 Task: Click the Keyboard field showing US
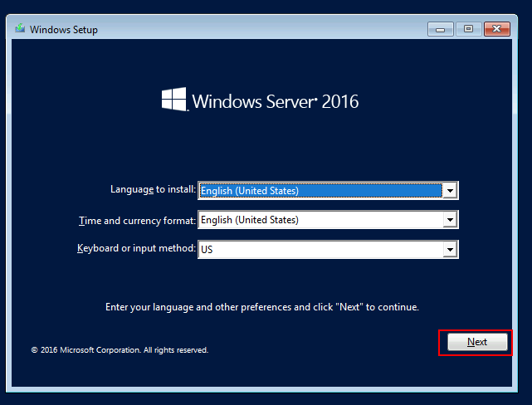click(x=320, y=249)
